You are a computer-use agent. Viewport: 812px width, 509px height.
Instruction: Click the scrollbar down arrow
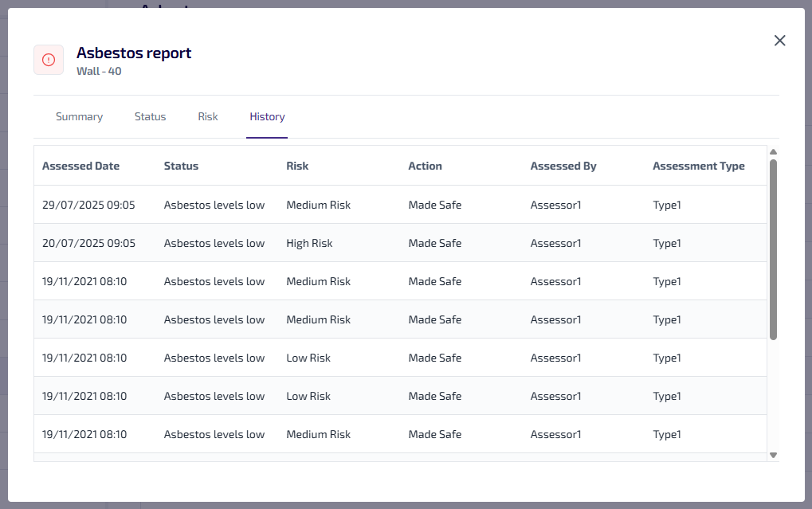coord(773,455)
